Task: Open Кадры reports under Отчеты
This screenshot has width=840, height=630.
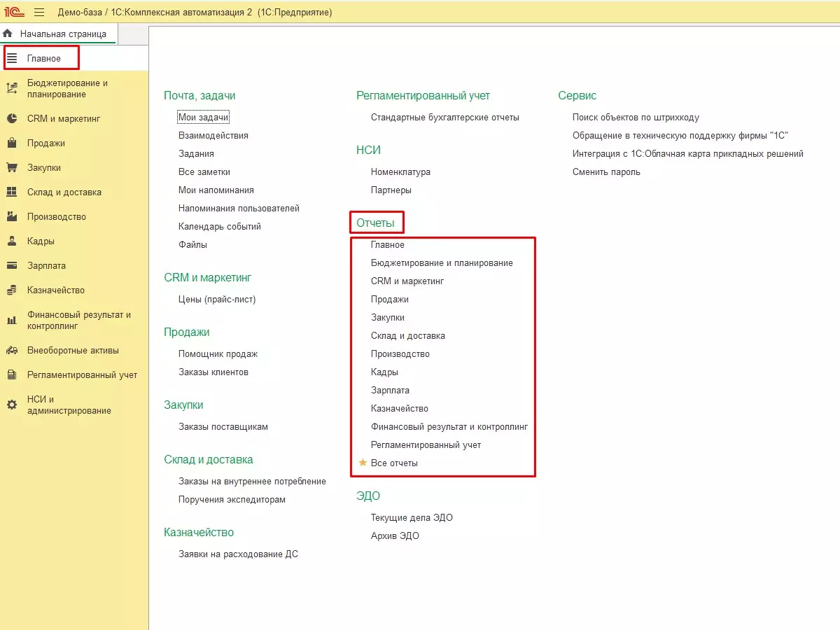Action: pos(384,372)
